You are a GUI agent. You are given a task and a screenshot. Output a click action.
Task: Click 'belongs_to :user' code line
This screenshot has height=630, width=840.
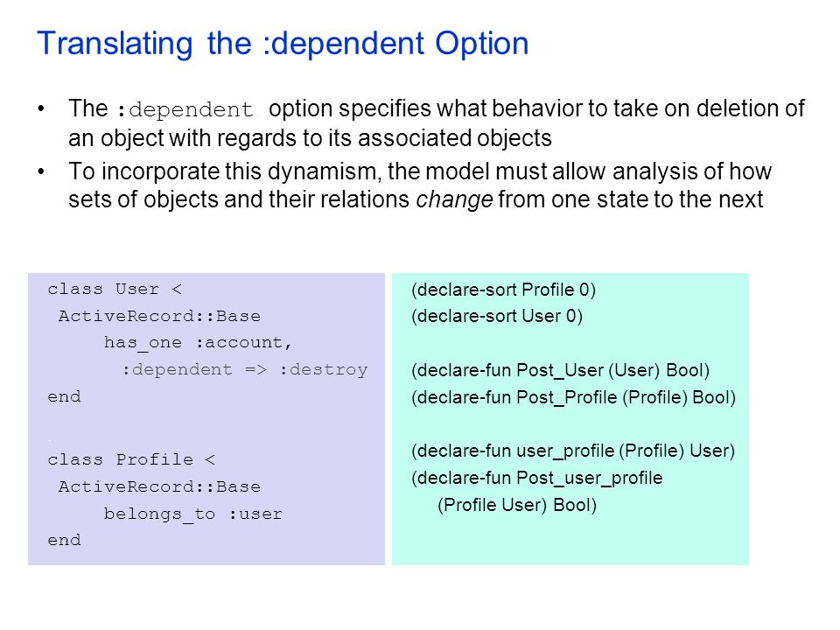[192, 514]
